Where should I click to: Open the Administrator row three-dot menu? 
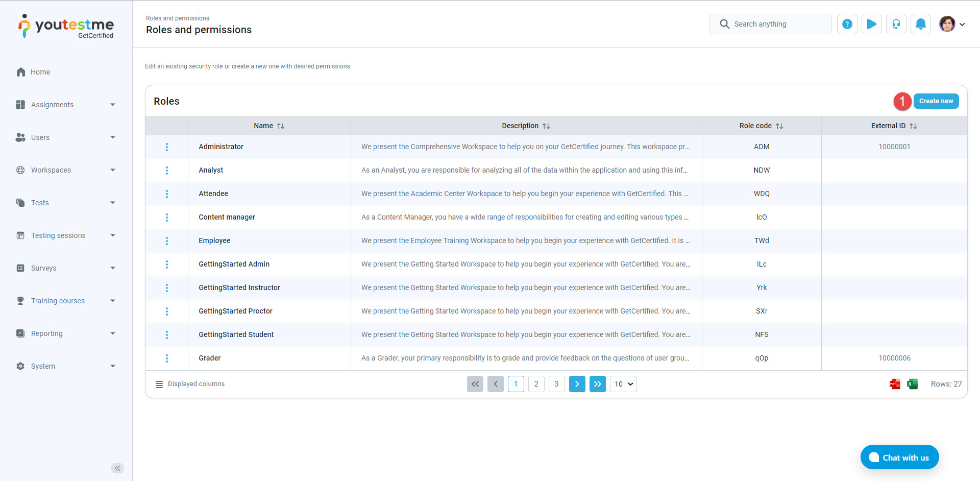166,147
